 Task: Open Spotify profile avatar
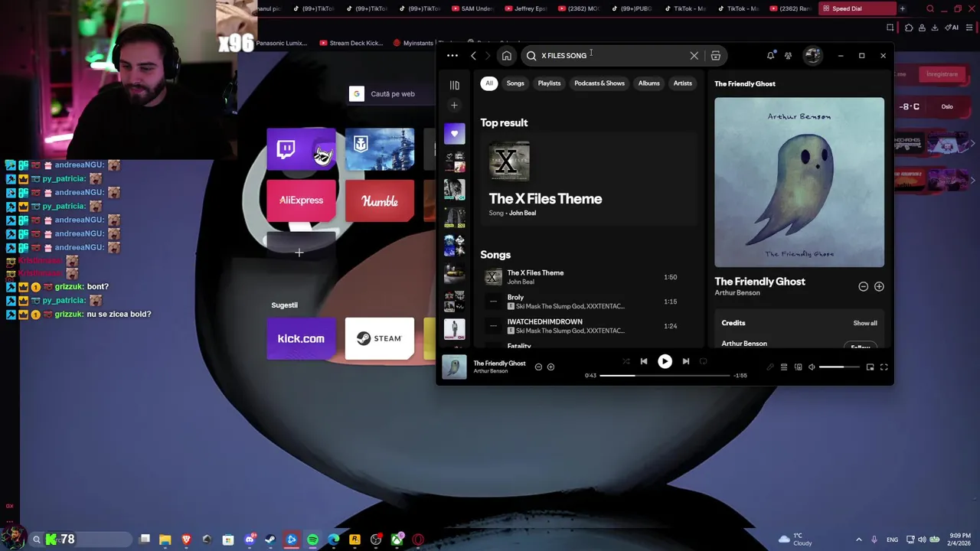click(812, 55)
